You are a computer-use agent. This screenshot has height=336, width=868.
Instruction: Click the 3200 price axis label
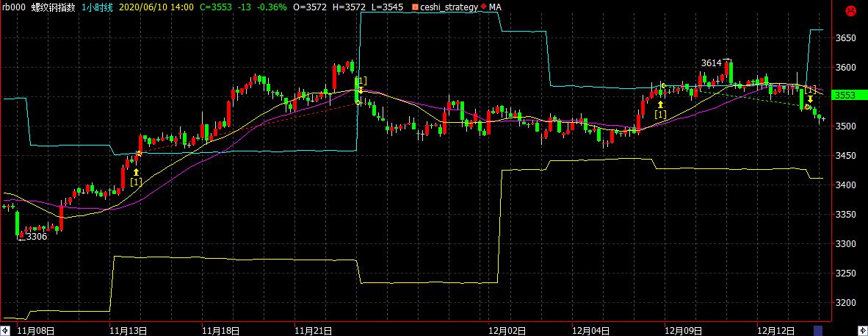(x=846, y=303)
